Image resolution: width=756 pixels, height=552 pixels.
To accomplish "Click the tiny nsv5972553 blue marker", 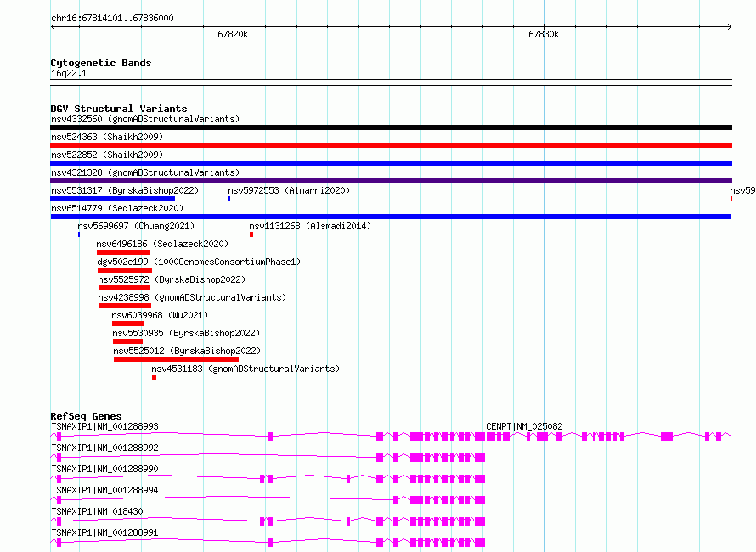I will click(229, 199).
